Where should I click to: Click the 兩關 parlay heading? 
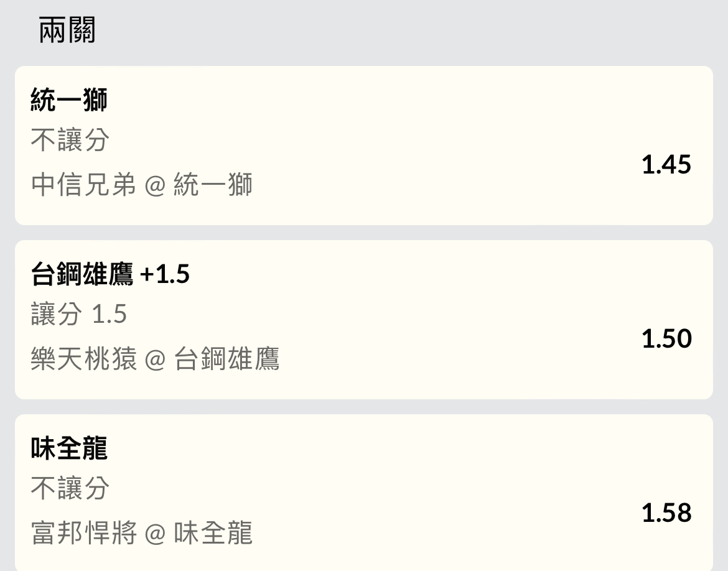[67, 30]
